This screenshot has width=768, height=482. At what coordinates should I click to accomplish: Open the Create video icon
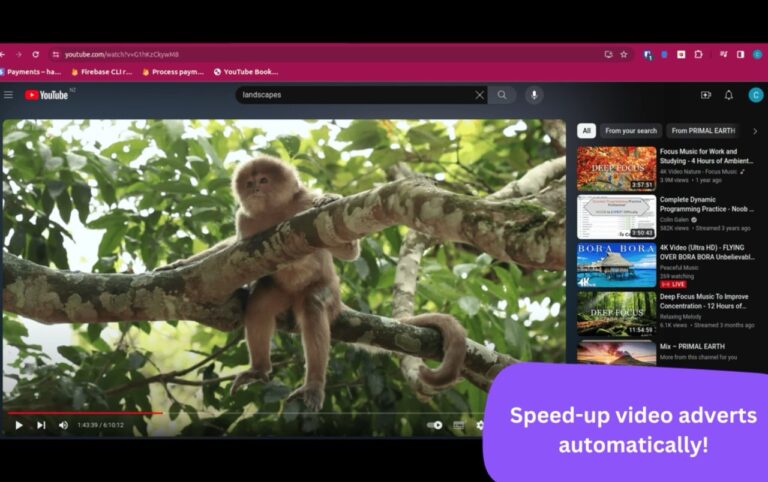(x=706, y=95)
